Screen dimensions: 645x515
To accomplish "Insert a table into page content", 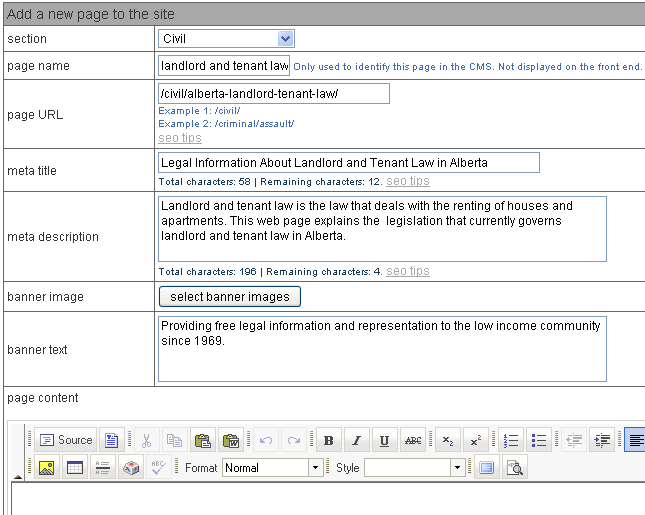I will click(x=74, y=467).
